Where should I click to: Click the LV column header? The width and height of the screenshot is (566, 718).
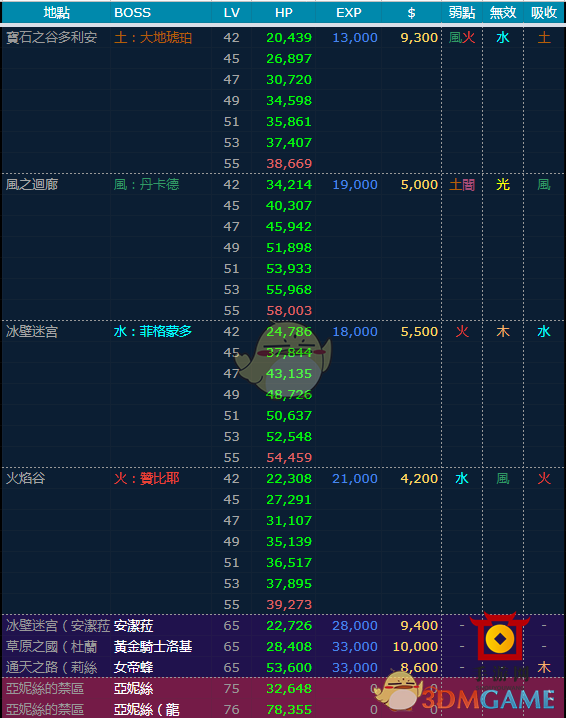tap(232, 13)
